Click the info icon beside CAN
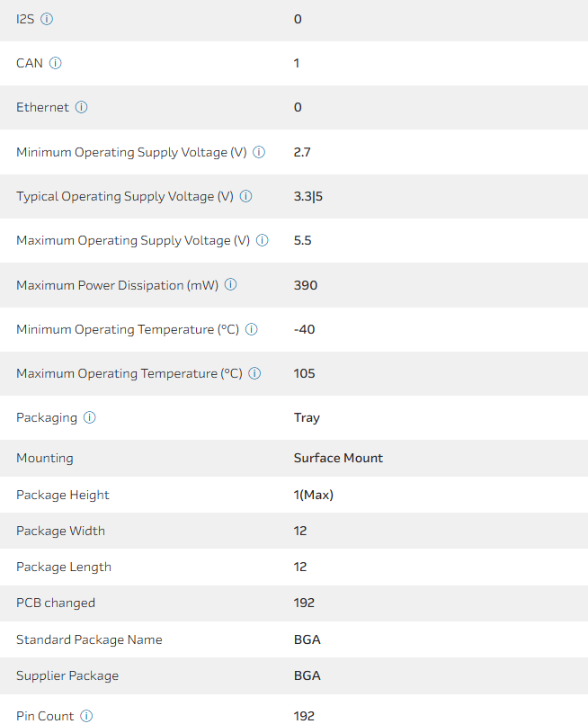The image size is (588, 724). [56, 63]
